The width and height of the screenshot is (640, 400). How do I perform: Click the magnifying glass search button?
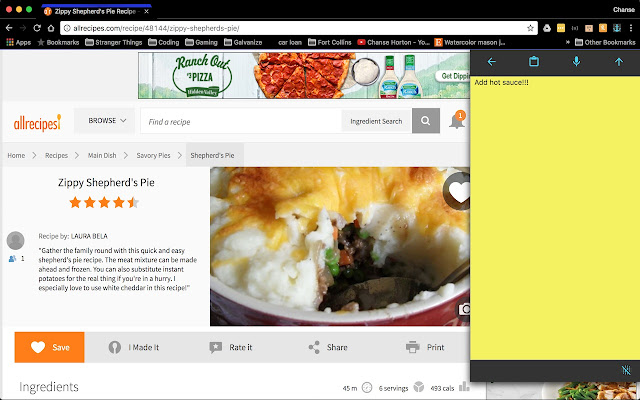coord(426,121)
